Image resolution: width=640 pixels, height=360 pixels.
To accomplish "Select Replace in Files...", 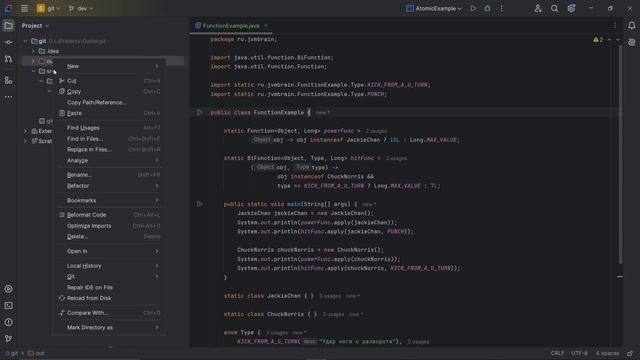I will click(109, 149).
